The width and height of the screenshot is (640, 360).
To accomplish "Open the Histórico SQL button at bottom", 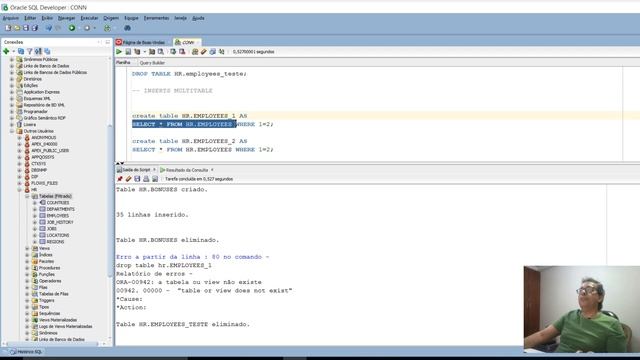I will pyautogui.click(x=26, y=352).
